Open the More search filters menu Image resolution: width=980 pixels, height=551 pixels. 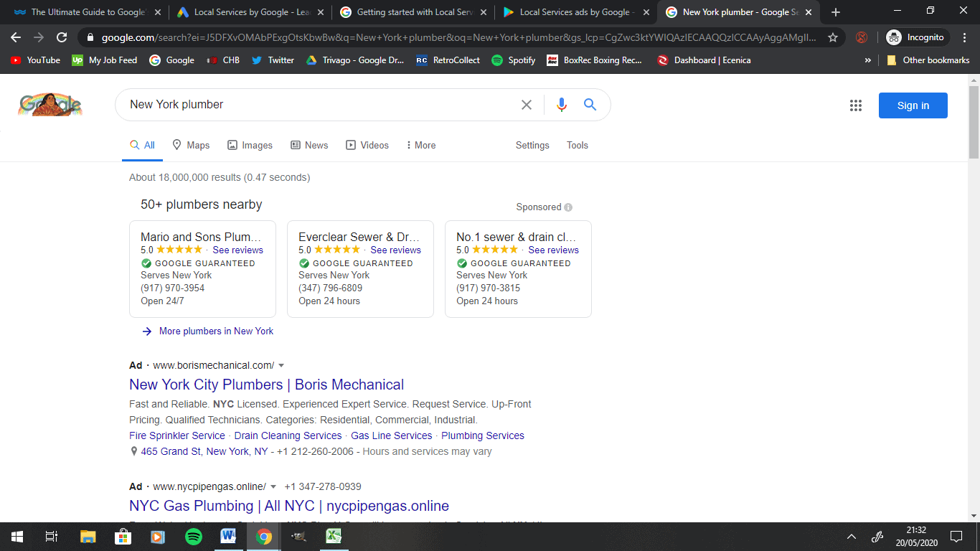(x=420, y=145)
